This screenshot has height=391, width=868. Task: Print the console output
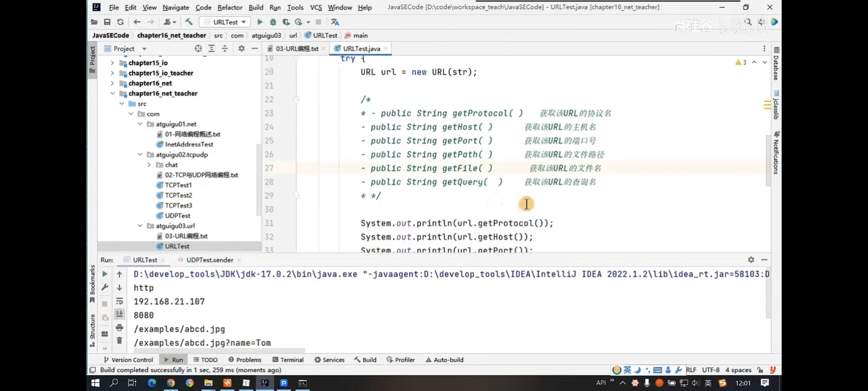coord(119,327)
